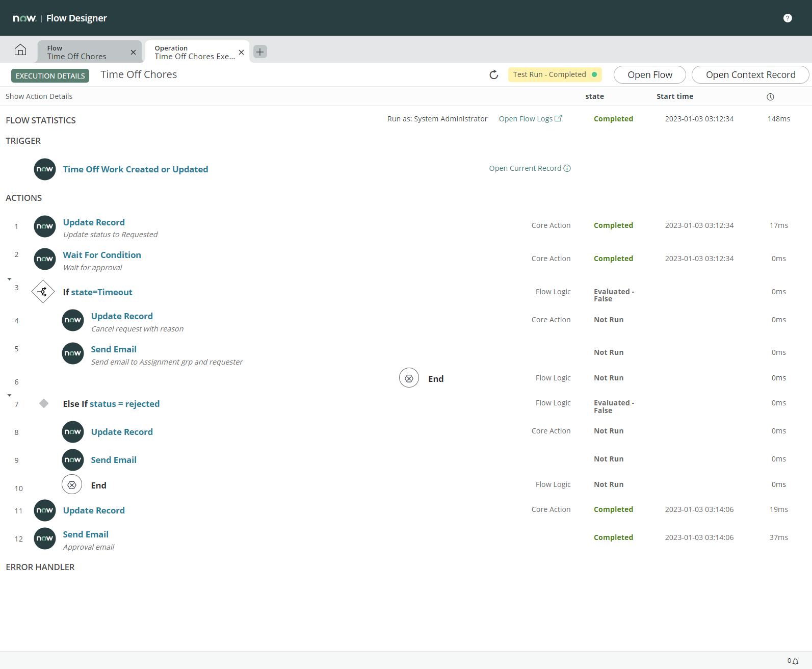812x669 pixels.
Task: Add a new tab with plus icon
Action: 260,52
